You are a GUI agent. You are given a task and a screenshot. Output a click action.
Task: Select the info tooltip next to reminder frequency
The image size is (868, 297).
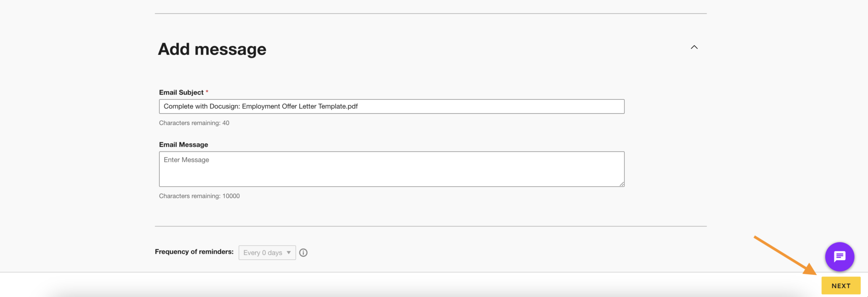(x=303, y=252)
